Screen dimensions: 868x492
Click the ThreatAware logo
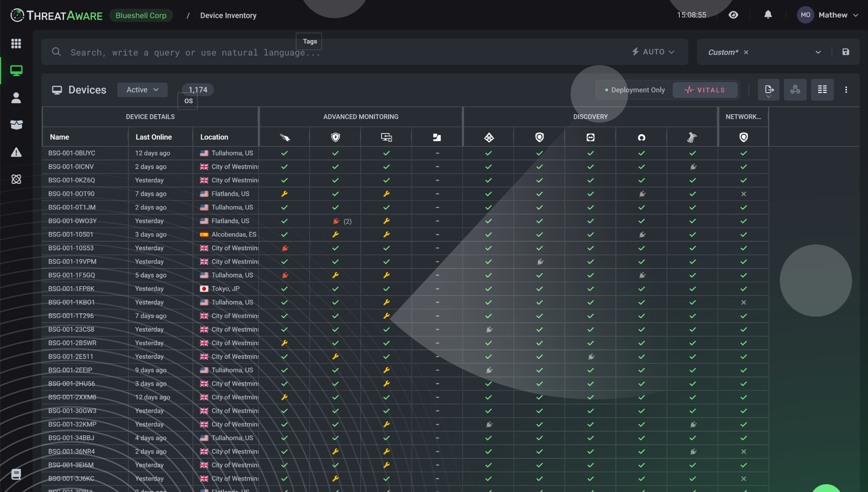click(x=56, y=15)
